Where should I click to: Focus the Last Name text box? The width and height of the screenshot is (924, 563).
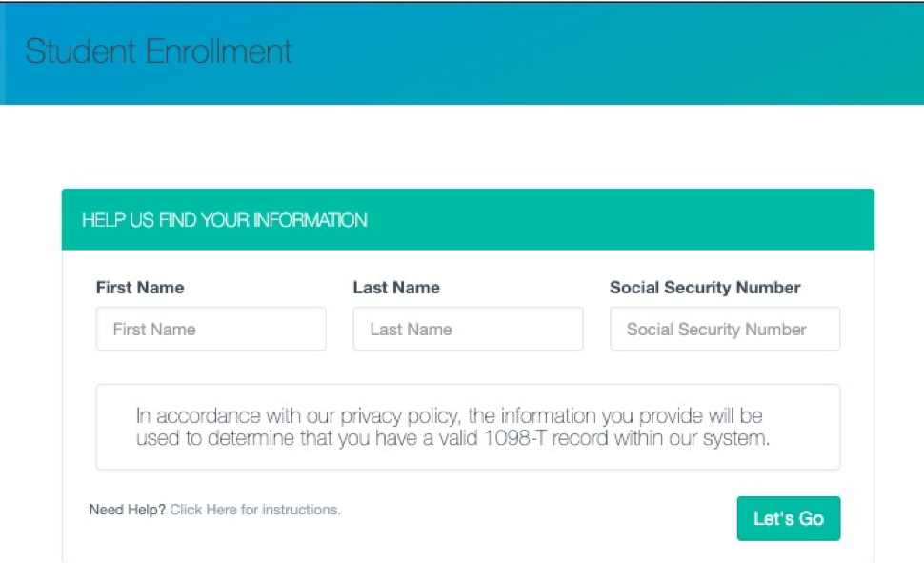pos(468,329)
